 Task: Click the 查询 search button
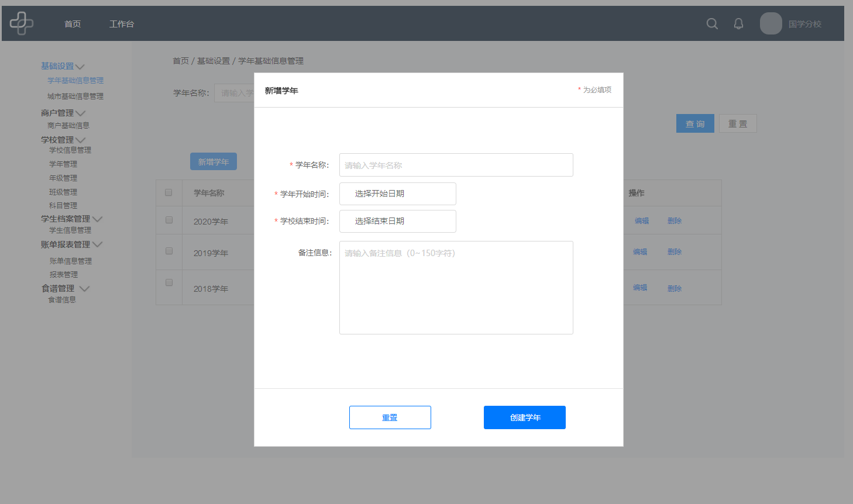click(695, 123)
